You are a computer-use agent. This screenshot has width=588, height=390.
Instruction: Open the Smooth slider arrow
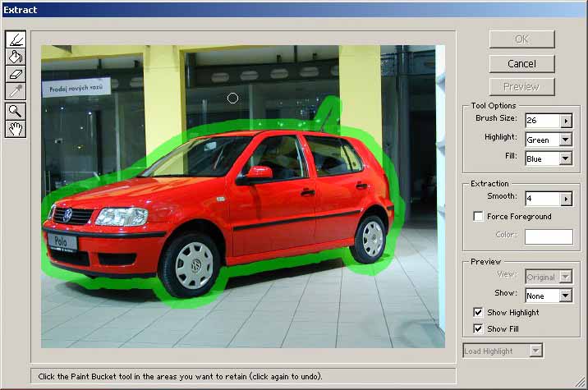click(566, 199)
